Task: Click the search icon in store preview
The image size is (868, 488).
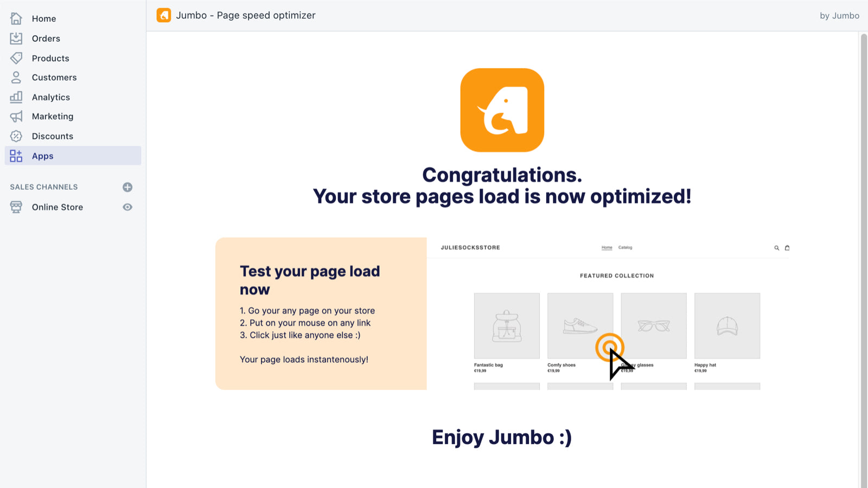Action: pyautogui.click(x=777, y=248)
